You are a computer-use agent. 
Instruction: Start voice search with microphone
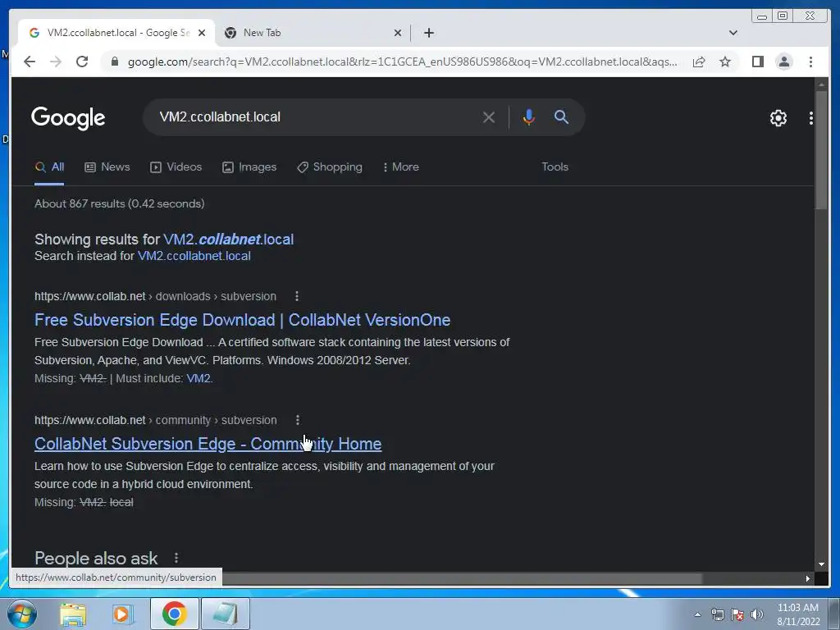coord(528,116)
